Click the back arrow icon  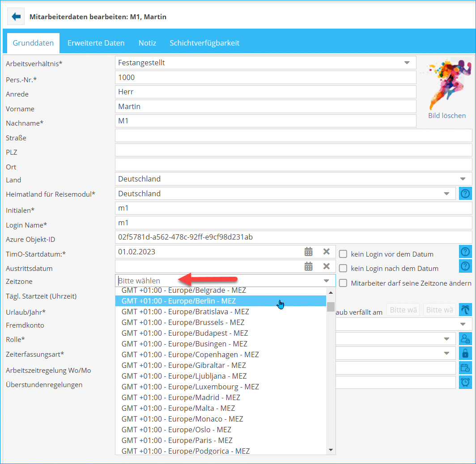[x=16, y=17]
